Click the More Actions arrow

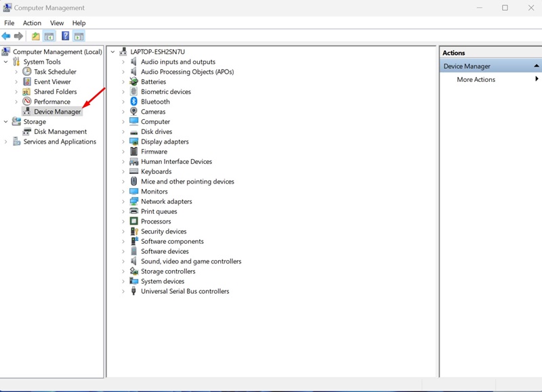coord(535,79)
